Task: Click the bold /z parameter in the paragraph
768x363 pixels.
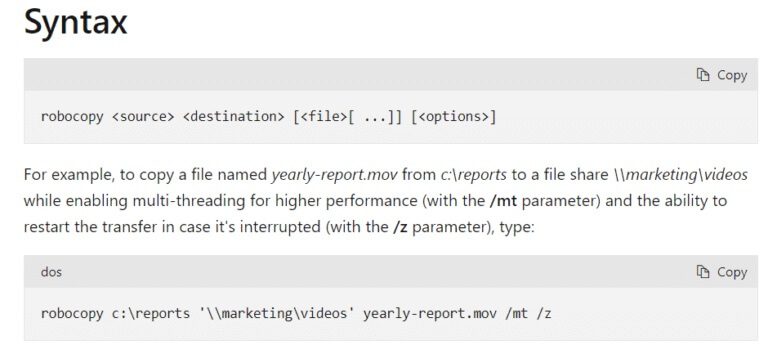Action: 400,227
